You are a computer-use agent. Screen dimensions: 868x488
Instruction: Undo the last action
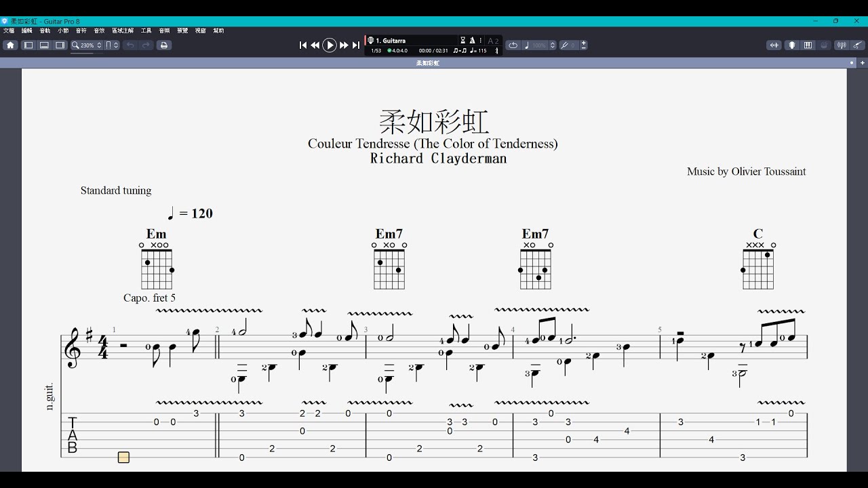click(x=130, y=45)
